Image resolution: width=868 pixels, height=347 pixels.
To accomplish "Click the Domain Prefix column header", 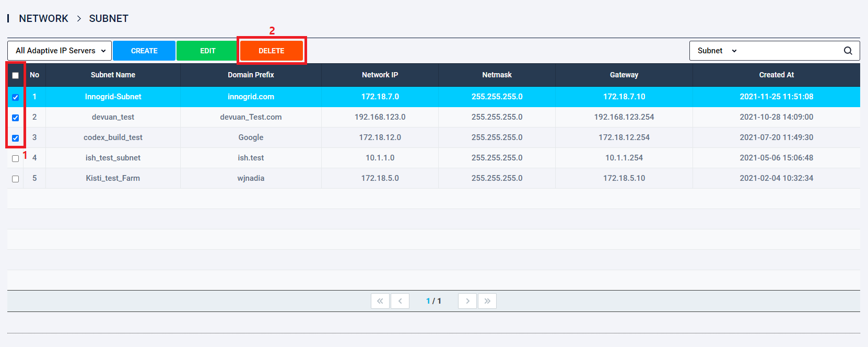I will (x=251, y=75).
